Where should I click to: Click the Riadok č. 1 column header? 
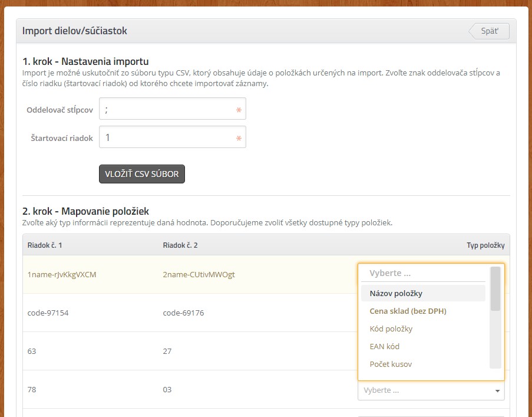[x=45, y=245]
